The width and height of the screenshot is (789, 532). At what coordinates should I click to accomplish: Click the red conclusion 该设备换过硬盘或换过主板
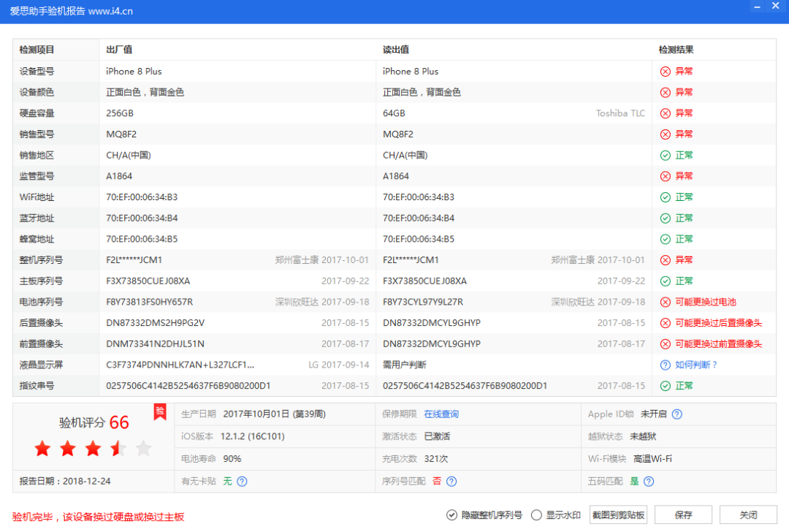click(x=123, y=517)
